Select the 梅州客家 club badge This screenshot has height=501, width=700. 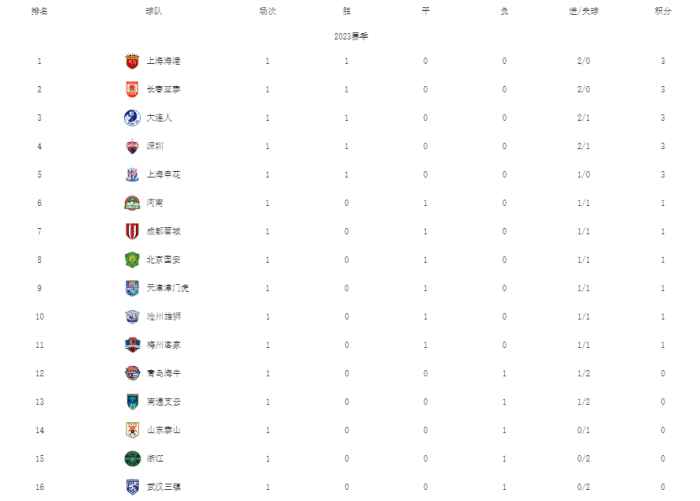pos(132,344)
